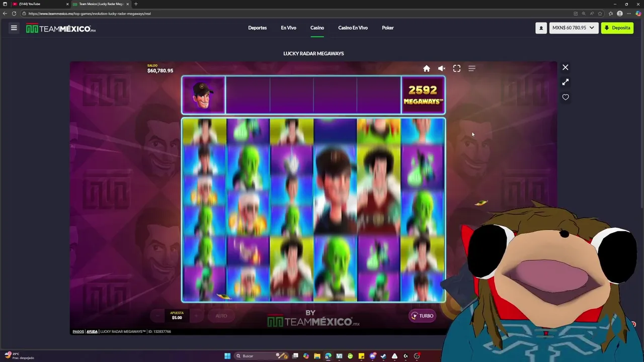Open File Explorer from the taskbar
The image size is (644, 362).
coord(317,356)
